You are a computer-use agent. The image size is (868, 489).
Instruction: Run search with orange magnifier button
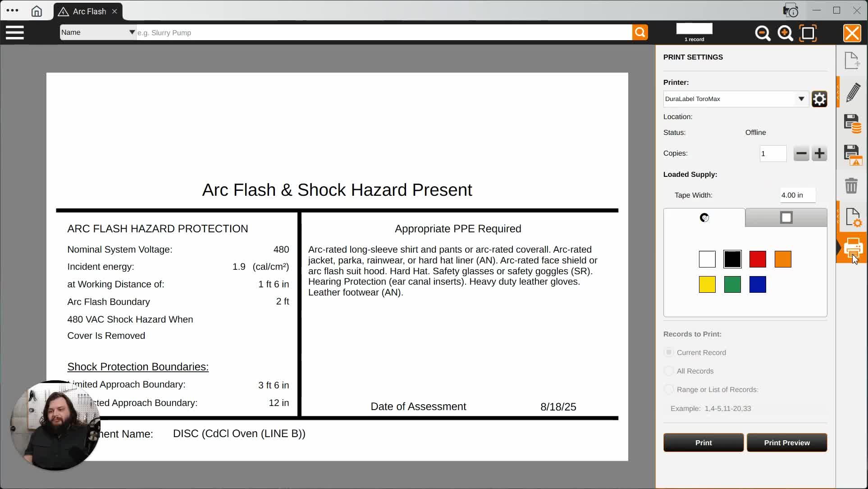pyautogui.click(x=640, y=32)
